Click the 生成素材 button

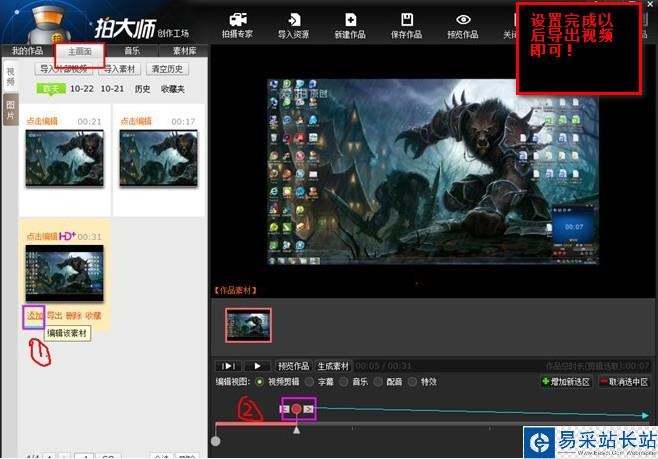333,366
